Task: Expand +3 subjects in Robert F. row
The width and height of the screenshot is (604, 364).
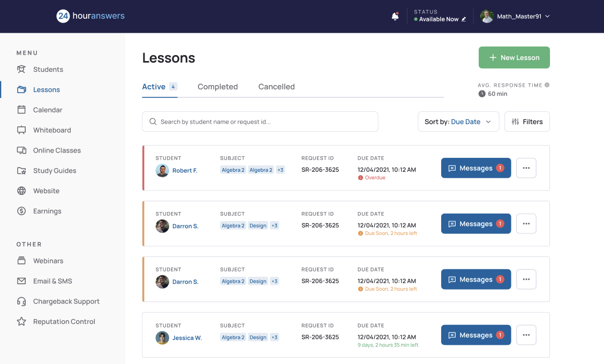Action: click(x=281, y=170)
